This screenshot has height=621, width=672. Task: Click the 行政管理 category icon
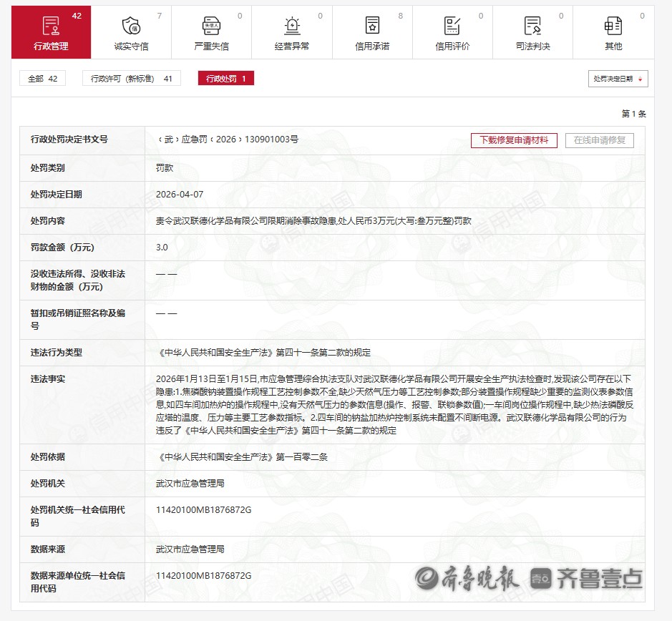click(x=51, y=26)
